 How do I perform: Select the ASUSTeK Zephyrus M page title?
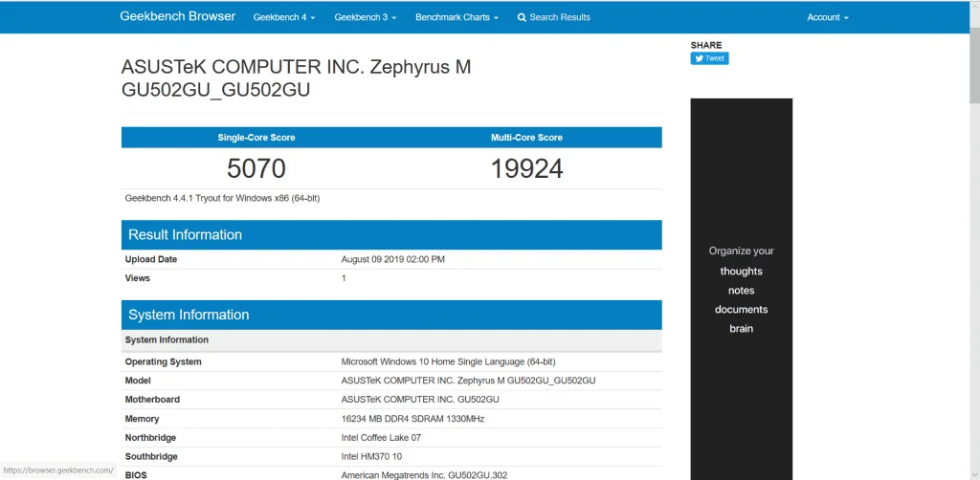(x=297, y=78)
